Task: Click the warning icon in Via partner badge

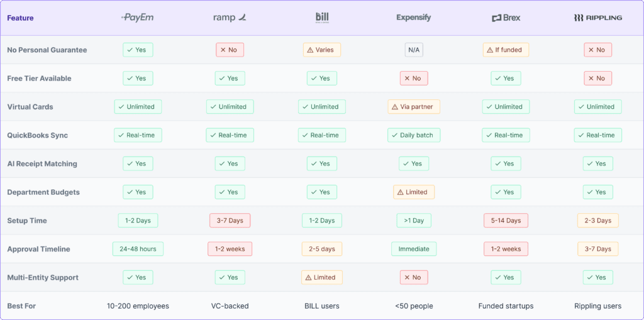Action: click(x=394, y=107)
